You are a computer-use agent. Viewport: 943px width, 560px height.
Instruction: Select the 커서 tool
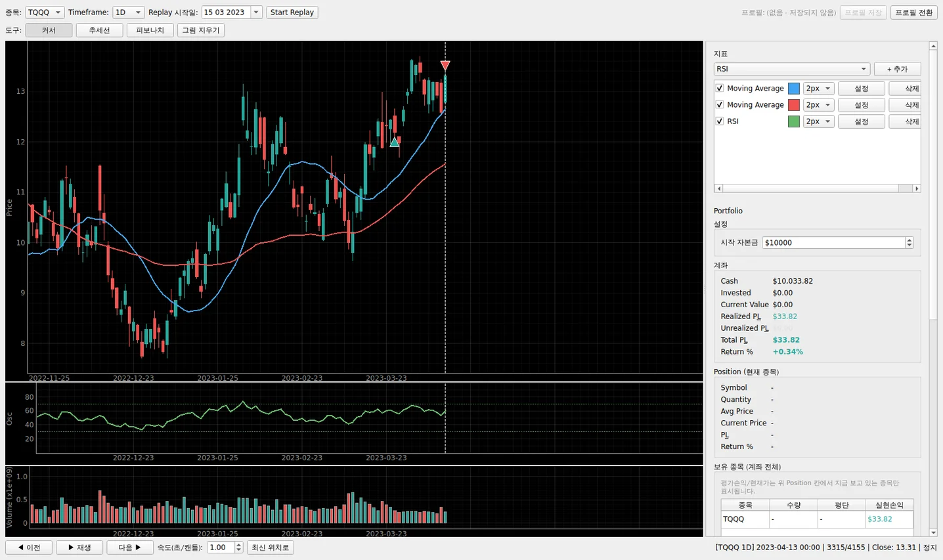49,30
